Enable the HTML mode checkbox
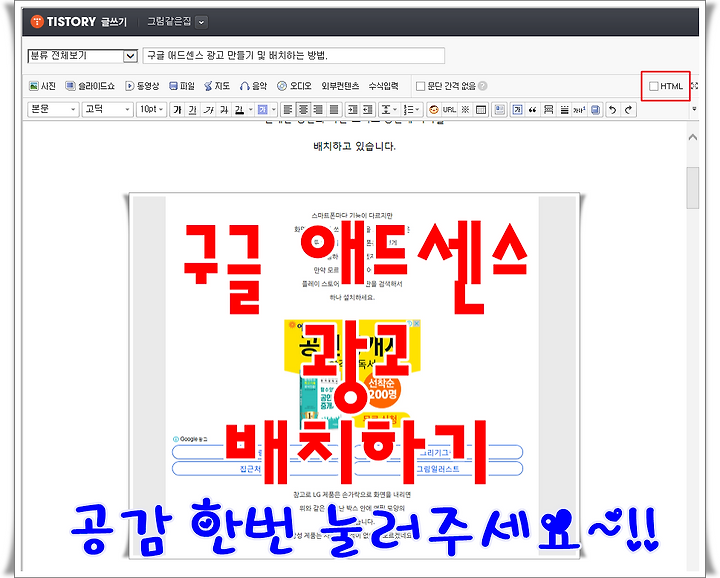This screenshot has width=720, height=578. coord(653,86)
